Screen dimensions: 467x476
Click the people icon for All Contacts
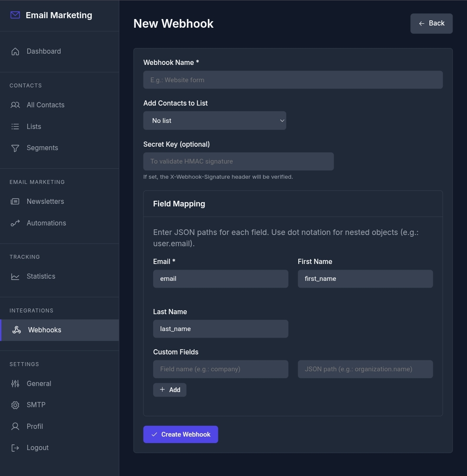[x=15, y=105]
